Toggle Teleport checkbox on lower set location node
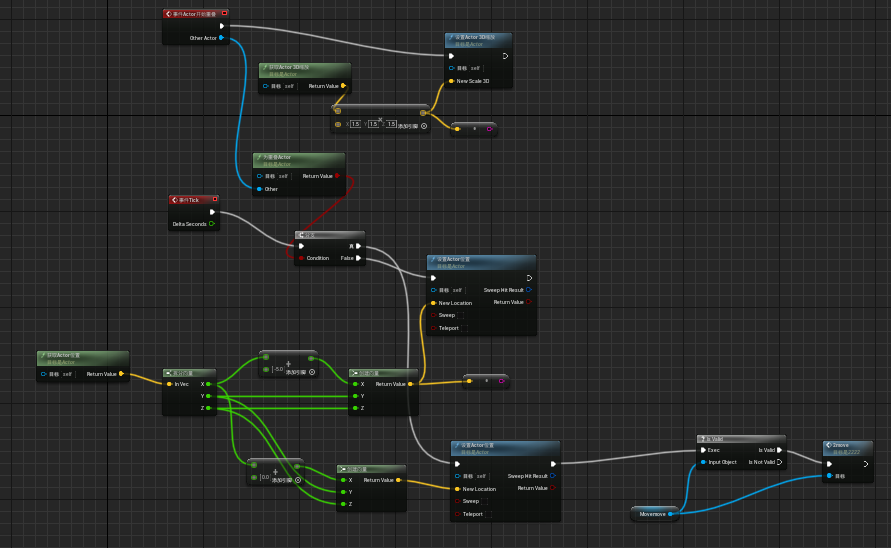The width and height of the screenshot is (891, 548). (x=490, y=514)
